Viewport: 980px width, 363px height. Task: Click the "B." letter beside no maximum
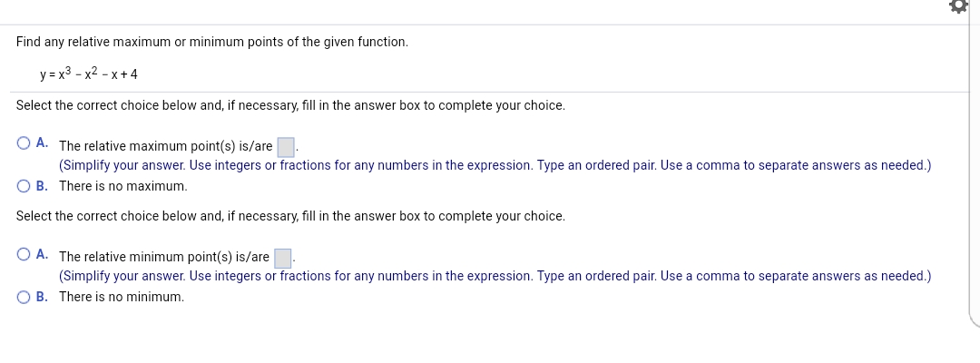point(43,186)
